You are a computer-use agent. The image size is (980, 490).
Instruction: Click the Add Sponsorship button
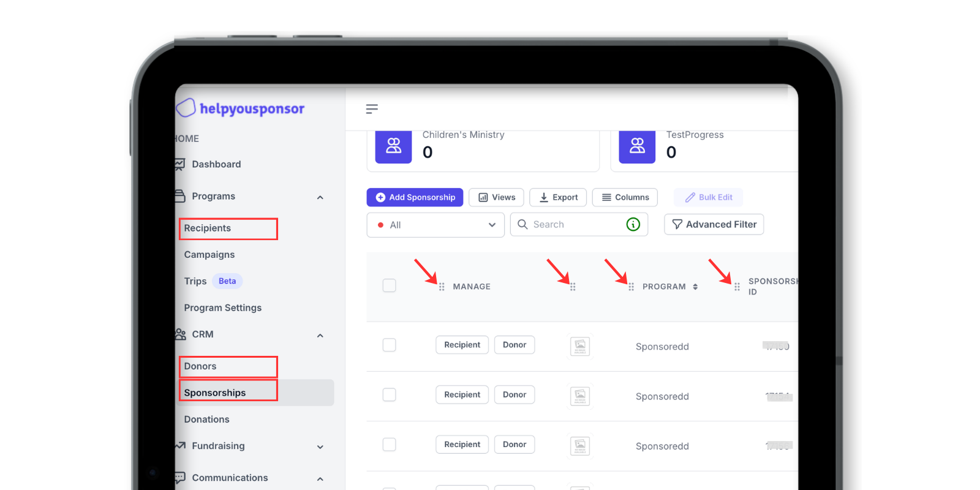click(415, 197)
